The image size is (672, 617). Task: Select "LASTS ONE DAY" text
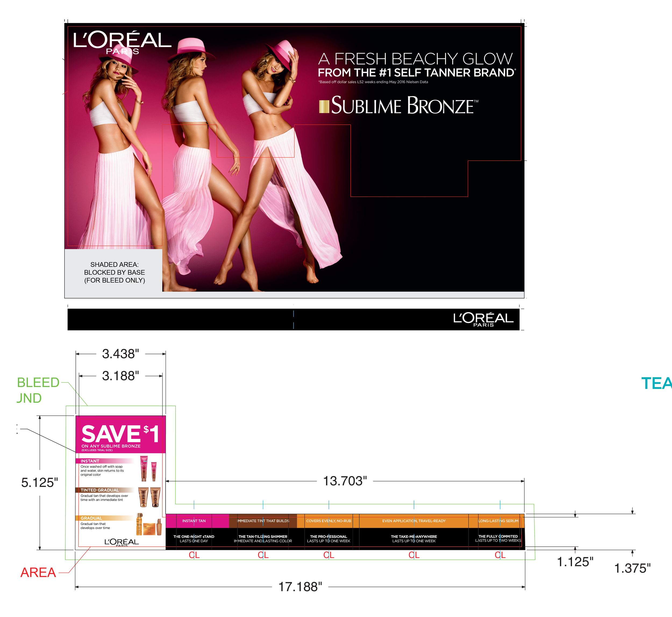click(194, 541)
